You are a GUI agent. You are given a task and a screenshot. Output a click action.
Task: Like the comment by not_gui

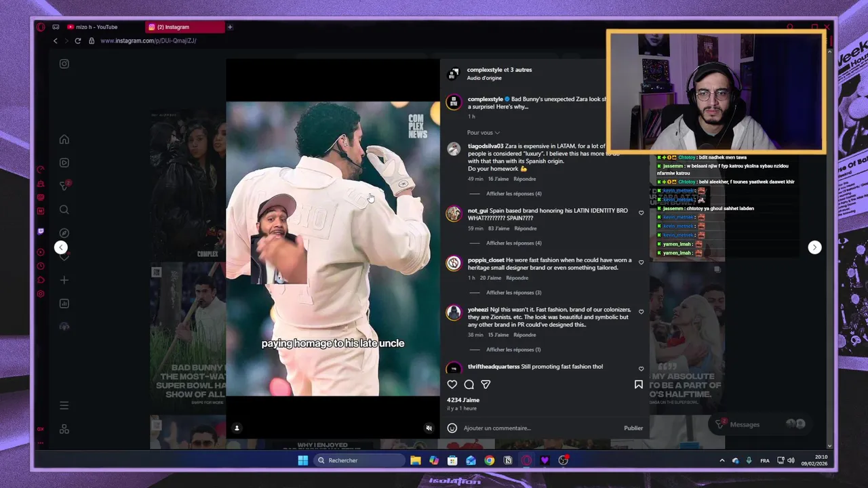[641, 213]
